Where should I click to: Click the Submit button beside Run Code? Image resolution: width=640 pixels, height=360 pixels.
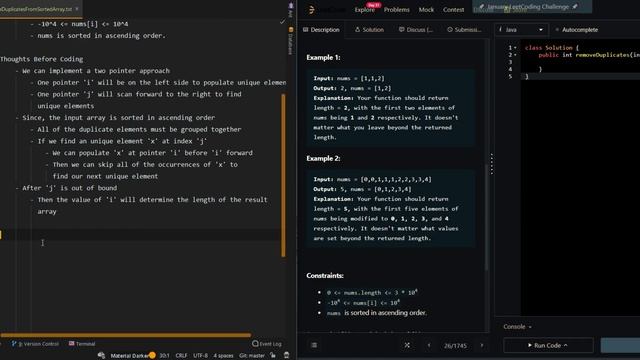[x=620, y=345]
